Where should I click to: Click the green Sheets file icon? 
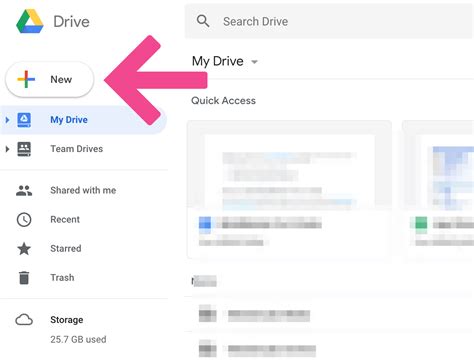point(421,223)
